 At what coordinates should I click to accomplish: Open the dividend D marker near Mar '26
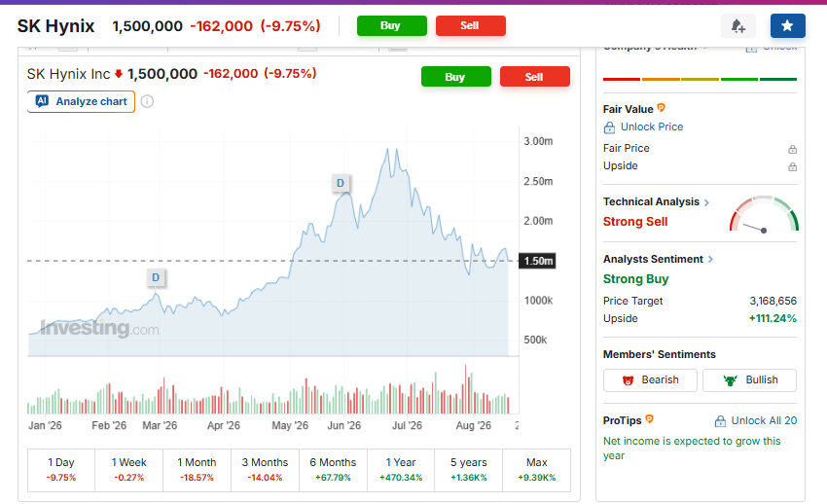(x=156, y=278)
